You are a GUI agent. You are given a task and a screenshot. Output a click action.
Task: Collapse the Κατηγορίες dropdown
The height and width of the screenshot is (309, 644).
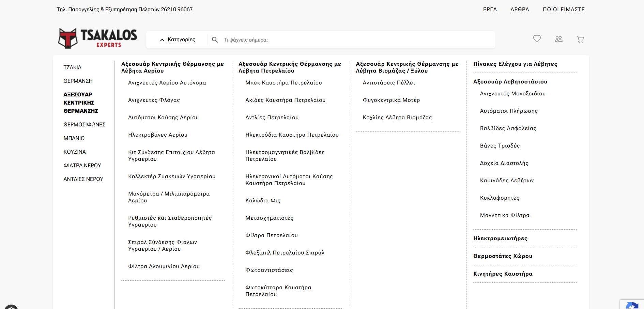[x=178, y=40]
